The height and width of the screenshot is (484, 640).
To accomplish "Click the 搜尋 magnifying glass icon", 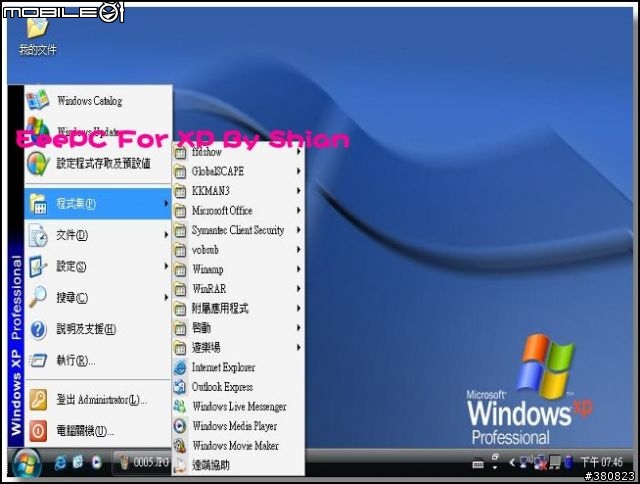I will [38, 297].
